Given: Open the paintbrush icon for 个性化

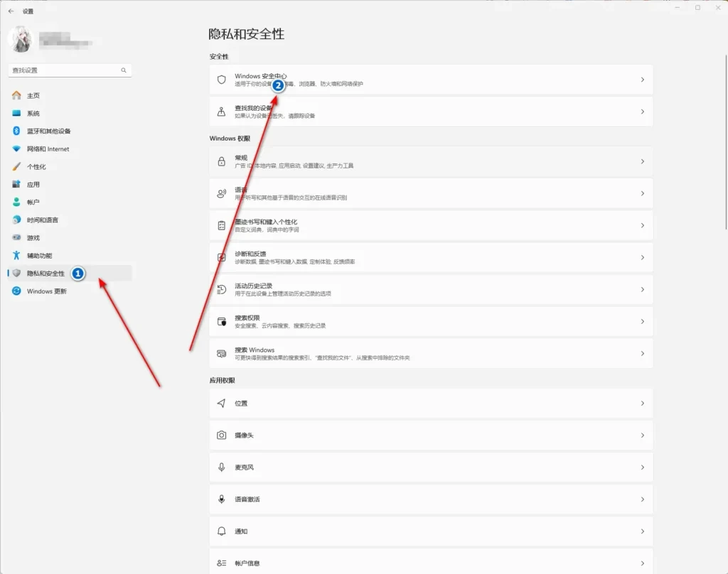Looking at the screenshot, I should click(16, 166).
